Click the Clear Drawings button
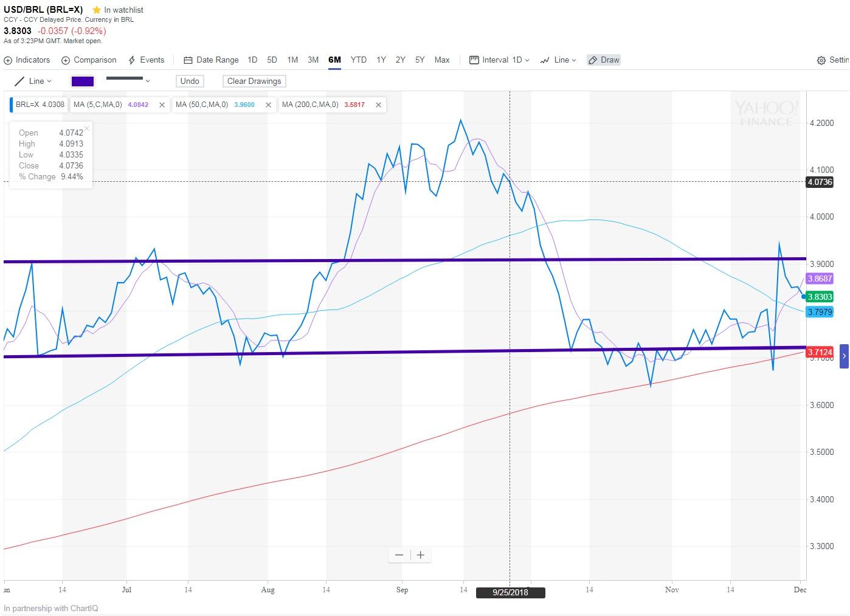 coord(254,81)
